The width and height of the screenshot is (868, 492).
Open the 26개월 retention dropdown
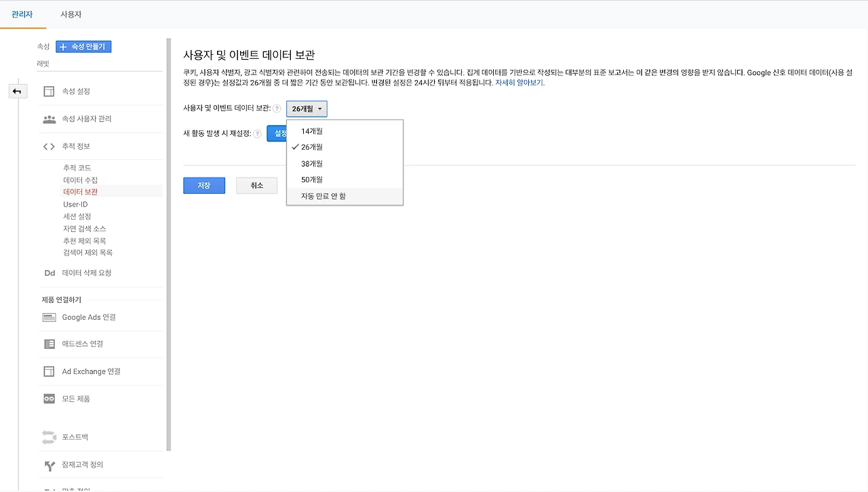(307, 108)
